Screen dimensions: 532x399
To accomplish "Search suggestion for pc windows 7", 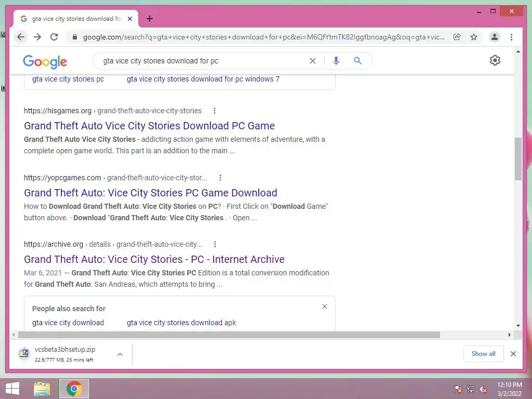I will coord(203,79).
